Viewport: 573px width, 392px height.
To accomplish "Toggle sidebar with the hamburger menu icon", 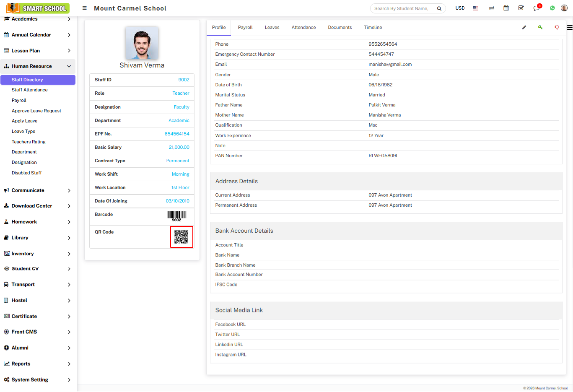I will (x=85, y=8).
